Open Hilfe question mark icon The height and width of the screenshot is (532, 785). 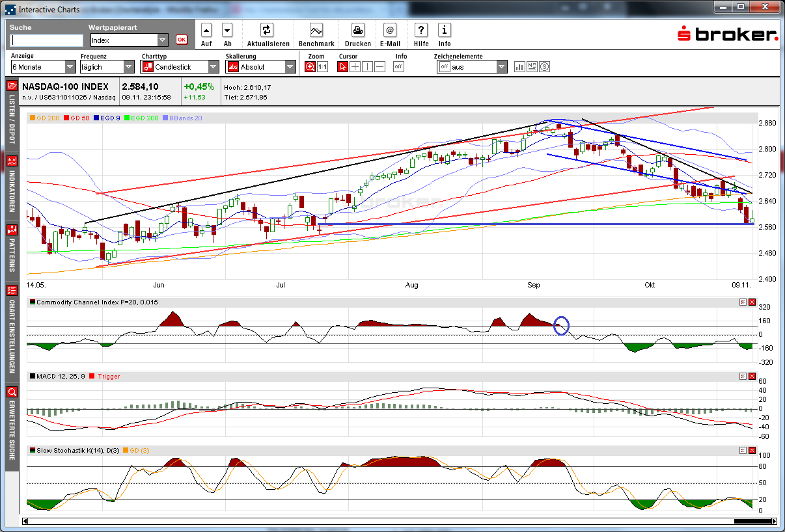[x=421, y=30]
